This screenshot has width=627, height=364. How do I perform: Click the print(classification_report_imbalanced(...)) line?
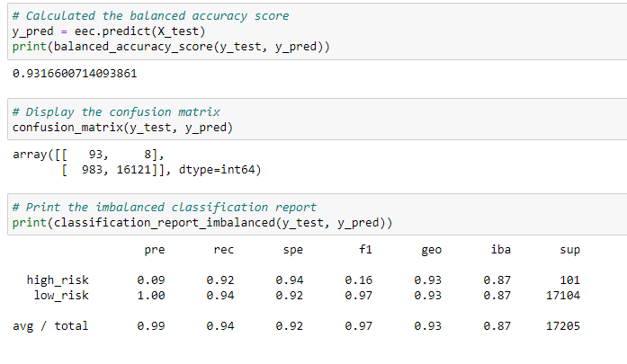(202, 223)
